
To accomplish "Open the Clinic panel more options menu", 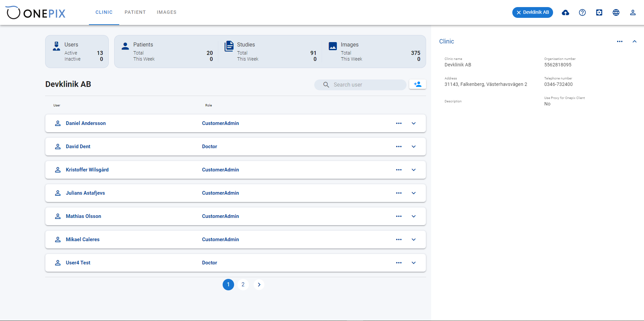I will (620, 41).
